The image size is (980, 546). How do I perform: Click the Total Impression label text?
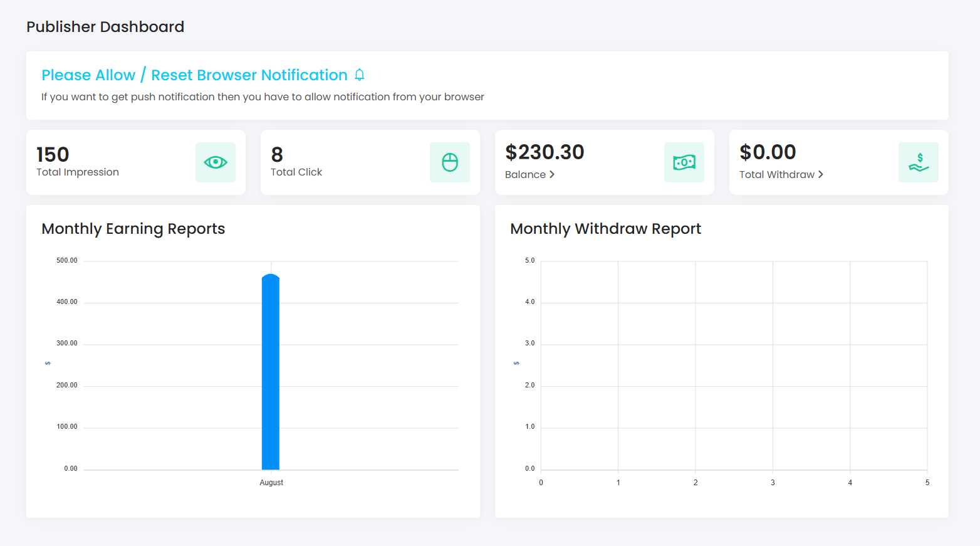coord(78,172)
